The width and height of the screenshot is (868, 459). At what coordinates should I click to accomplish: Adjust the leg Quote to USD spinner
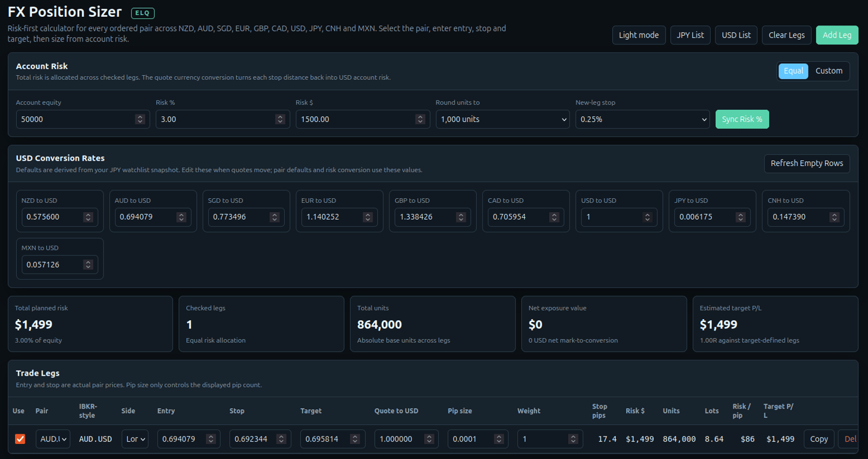[x=429, y=439]
